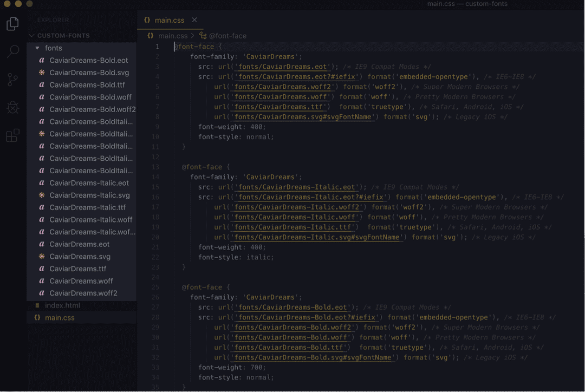Click line number 25 in the gutter
Viewport: 585px width, 392px height.
[156, 287]
